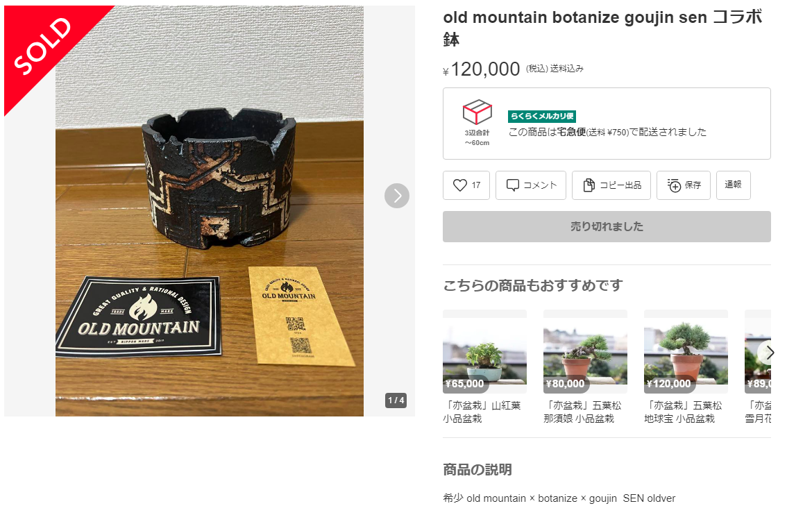Click the 1 / 4 image counter
Viewport: 812px width, 506px height.
pos(396,400)
